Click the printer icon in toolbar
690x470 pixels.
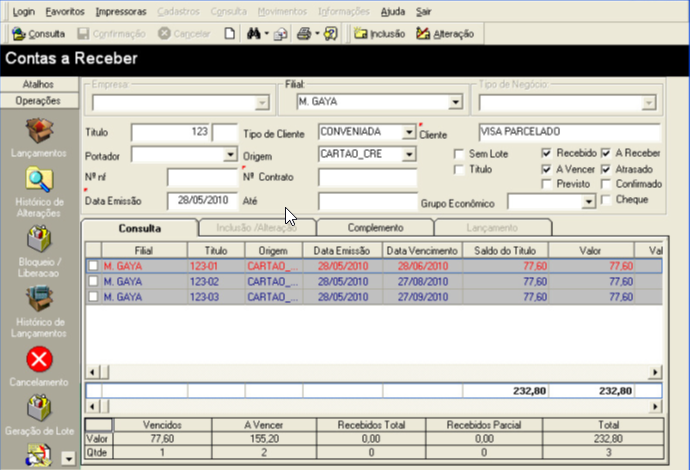(x=304, y=33)
